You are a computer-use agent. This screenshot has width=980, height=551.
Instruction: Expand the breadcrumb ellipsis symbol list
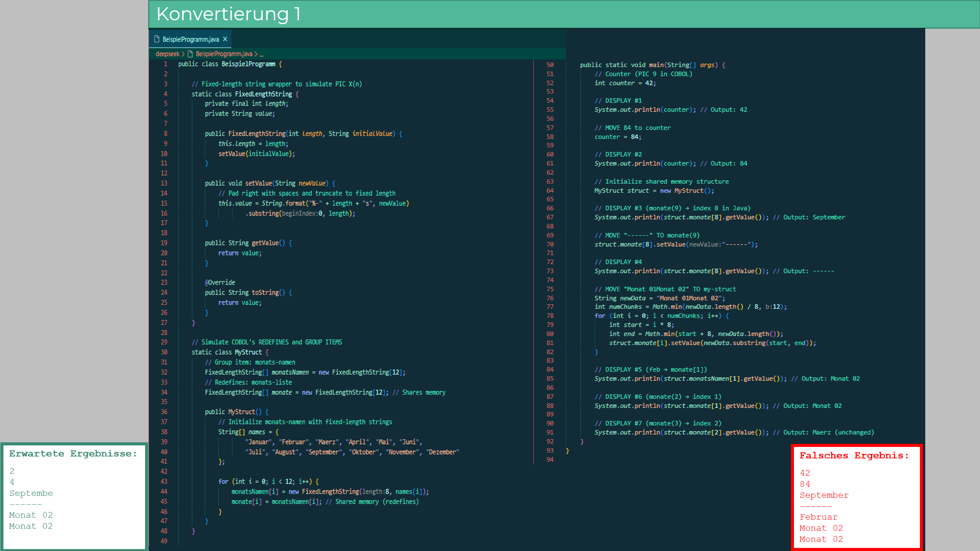tap(262, 54)
